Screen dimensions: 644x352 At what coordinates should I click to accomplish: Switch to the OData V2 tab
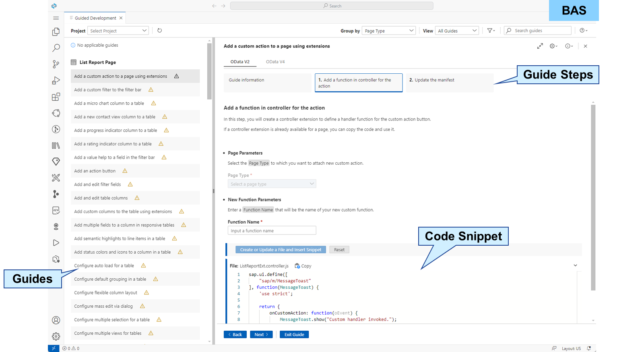pyautogui.click(x=240, y=62)
